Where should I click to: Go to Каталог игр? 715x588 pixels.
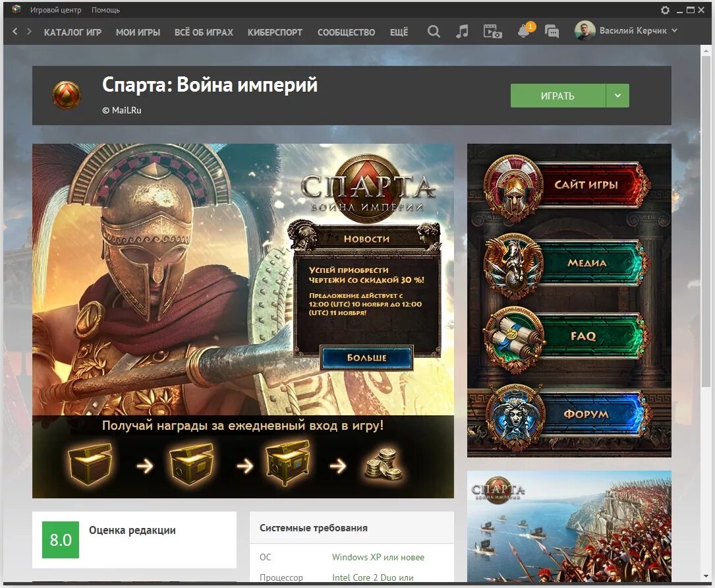tap(72, 32)
